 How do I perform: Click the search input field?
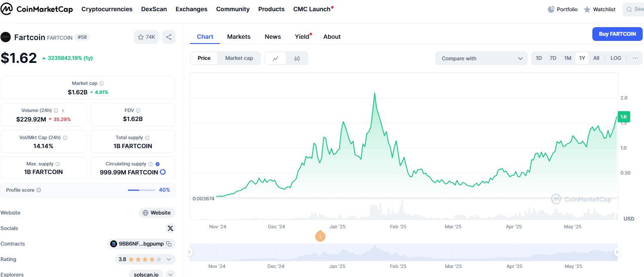tap(633, 9)
